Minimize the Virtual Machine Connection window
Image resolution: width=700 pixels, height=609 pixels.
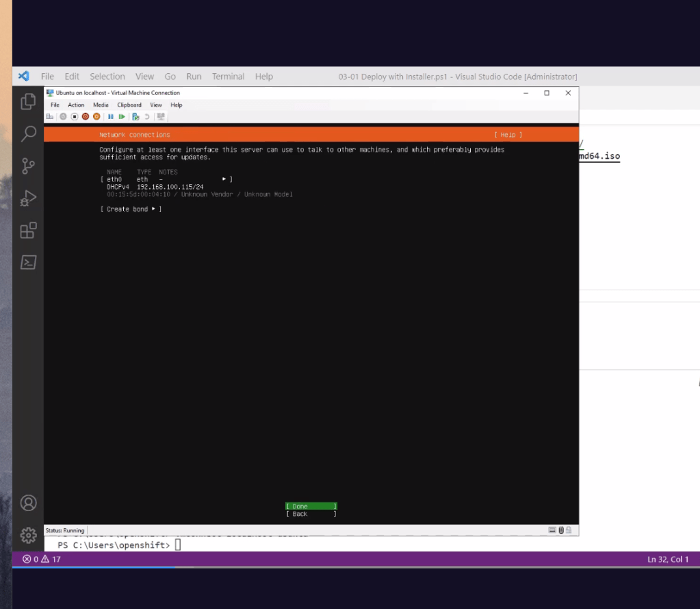pyautogui.click(x=526, y=93)
